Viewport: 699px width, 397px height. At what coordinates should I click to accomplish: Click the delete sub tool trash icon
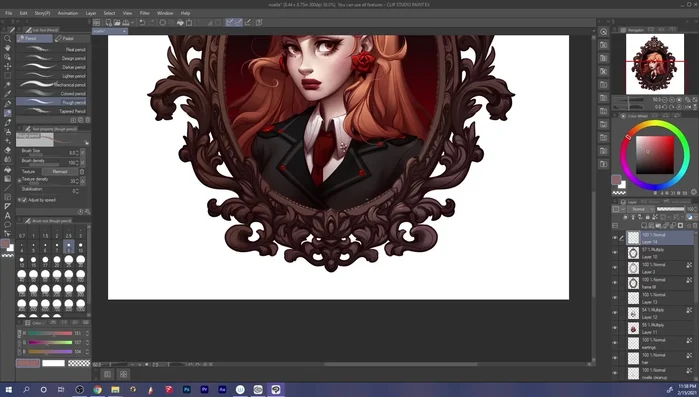tap(88, 120)
